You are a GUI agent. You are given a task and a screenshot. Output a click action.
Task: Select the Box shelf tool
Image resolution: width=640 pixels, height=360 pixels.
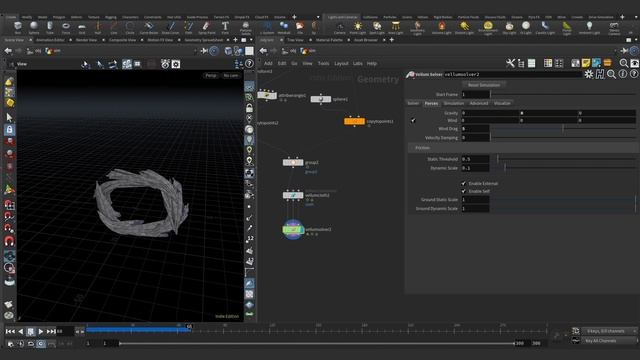coord(18,28)
